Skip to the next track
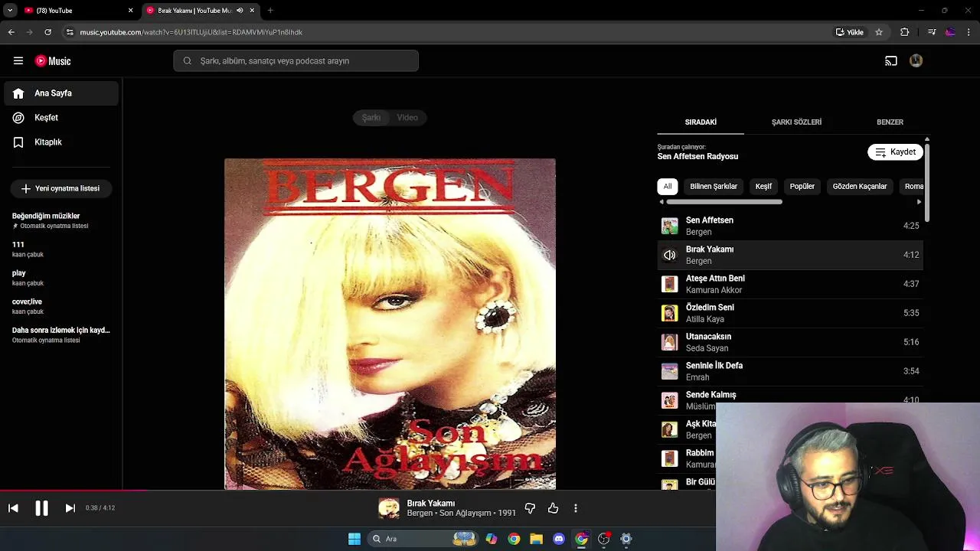Image resolution: width=980 pixels, height=551 pixels. 70,508
